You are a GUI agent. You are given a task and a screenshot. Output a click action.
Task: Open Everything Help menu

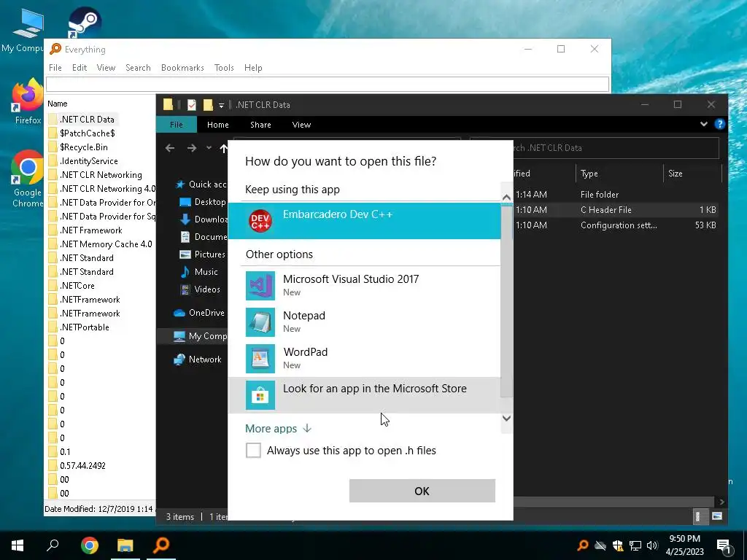click(253, 68)
